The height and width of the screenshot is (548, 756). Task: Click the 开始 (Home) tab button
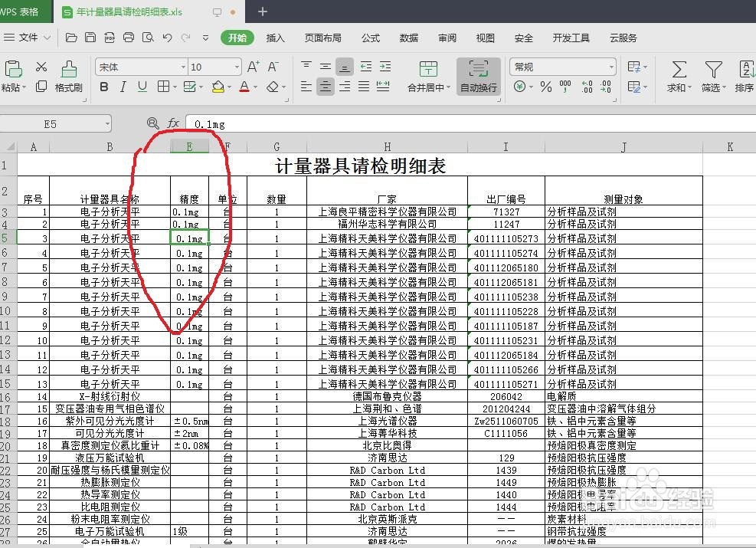237,38
